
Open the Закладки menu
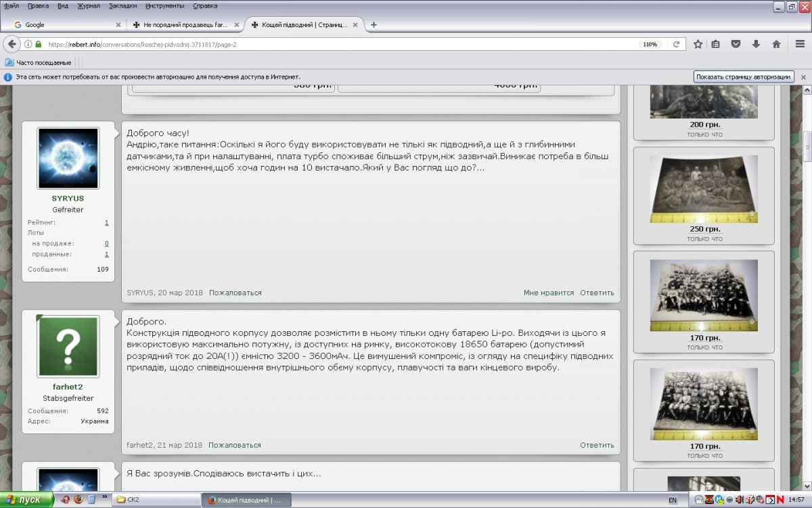pos(122,5)
